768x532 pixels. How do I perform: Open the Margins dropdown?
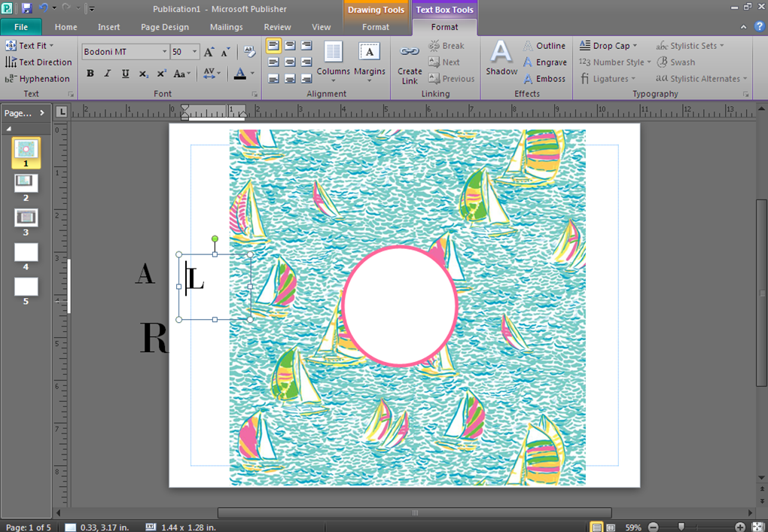click(369, 62)
